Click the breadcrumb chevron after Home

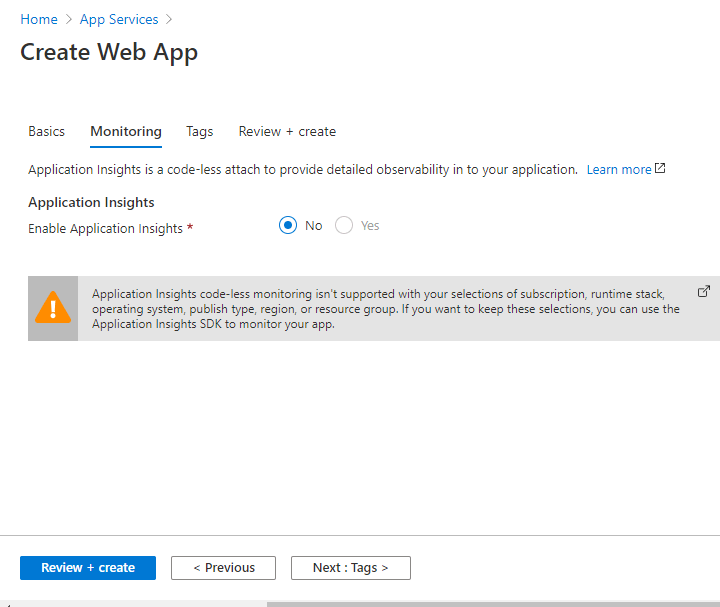pos(69,19)
